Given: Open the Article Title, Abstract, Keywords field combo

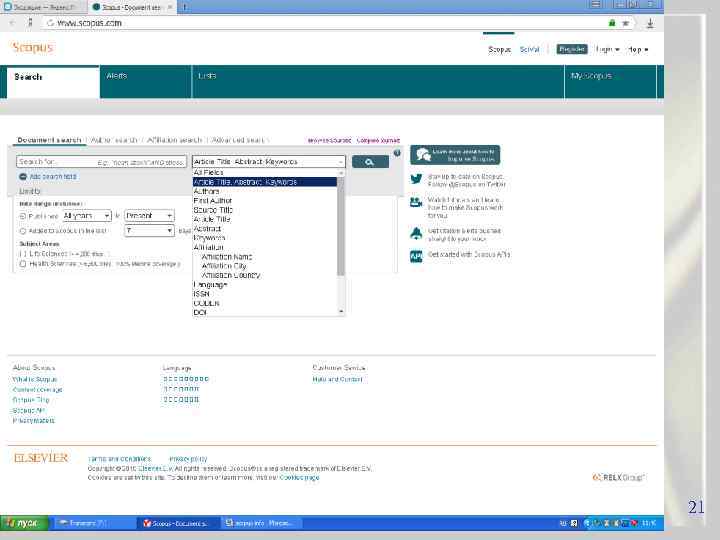Looking at the screenshot, I should coord(269,162).
